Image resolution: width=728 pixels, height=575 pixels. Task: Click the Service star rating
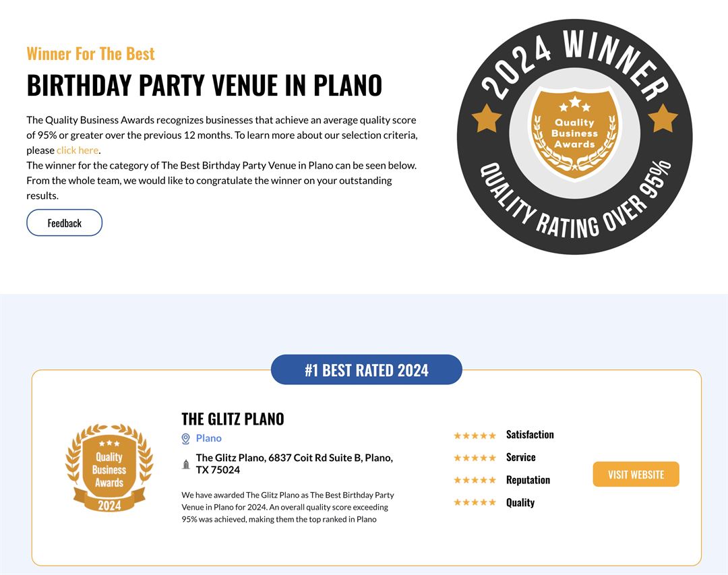click(475, 458)
